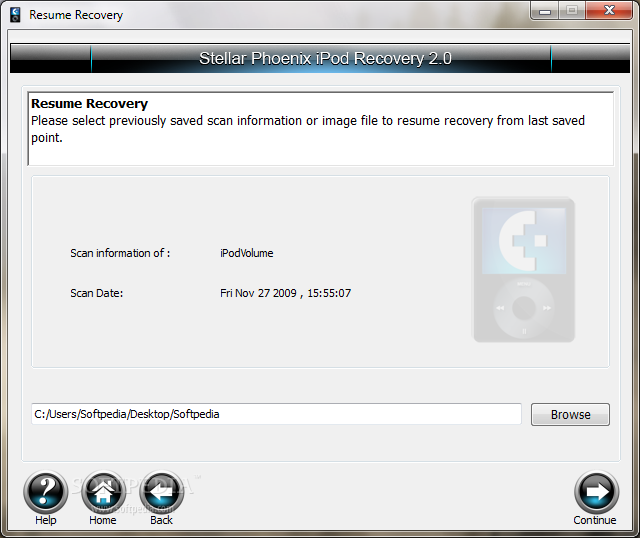Viewport: 640px width, 538px height.
Task: Click the Back arrow icon
Action: pyautogui.click(x=162, y=491)
